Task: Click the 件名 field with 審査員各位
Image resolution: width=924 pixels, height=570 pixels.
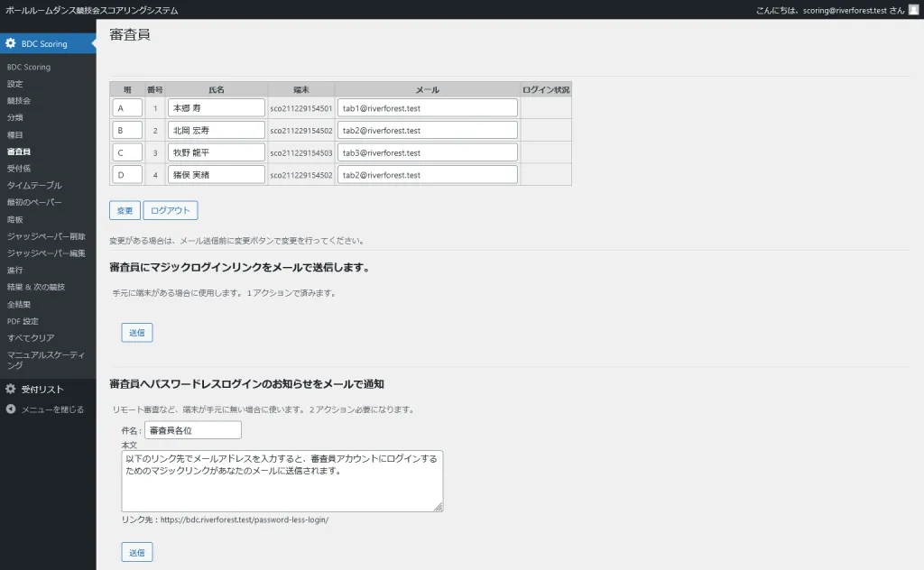Action: click(x=192, y=431)
